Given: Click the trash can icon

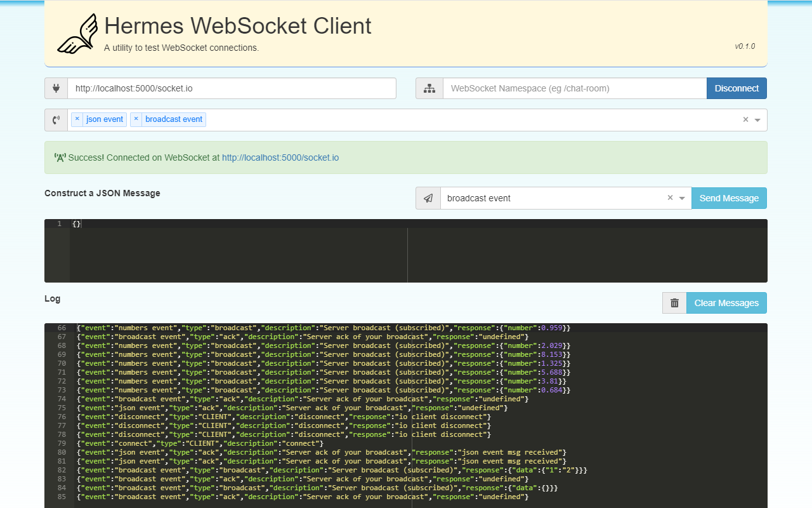Looking at the screenshot, I should click(674, 303).
